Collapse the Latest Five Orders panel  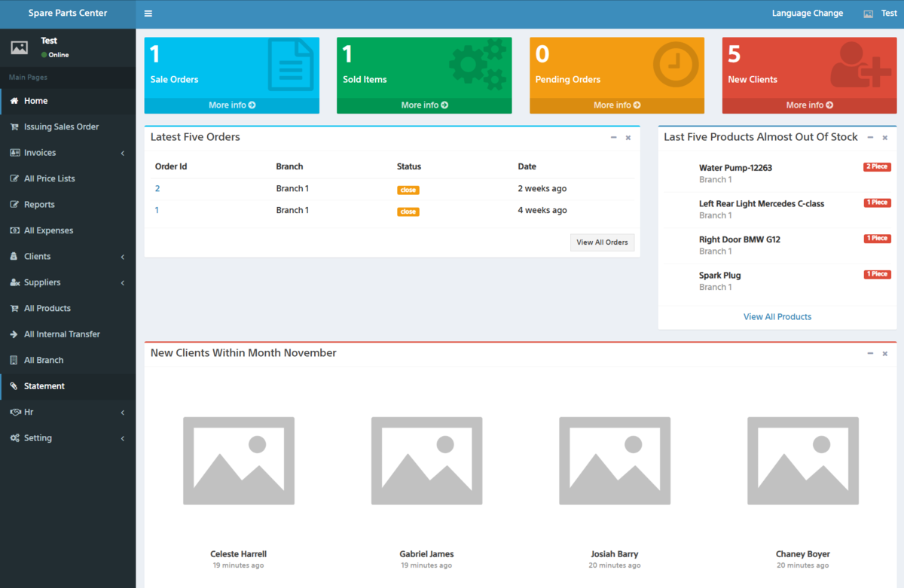(x=613, y=138)
